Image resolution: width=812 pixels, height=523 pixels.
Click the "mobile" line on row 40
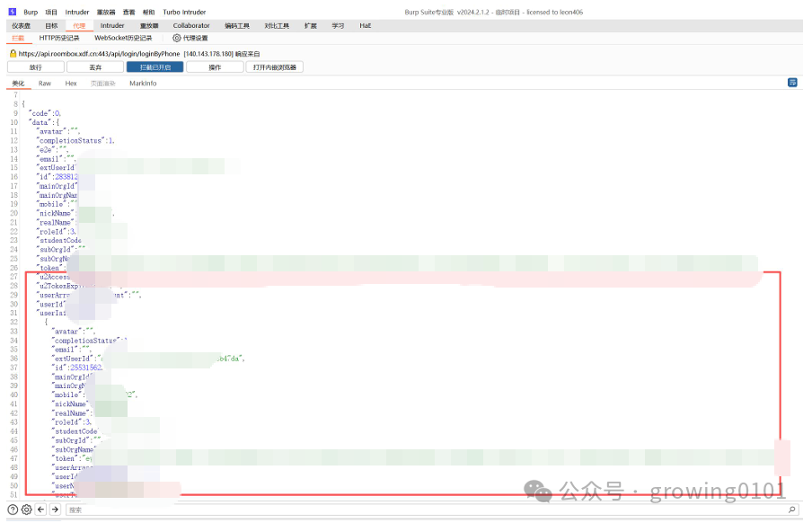[x=94, y=395]
